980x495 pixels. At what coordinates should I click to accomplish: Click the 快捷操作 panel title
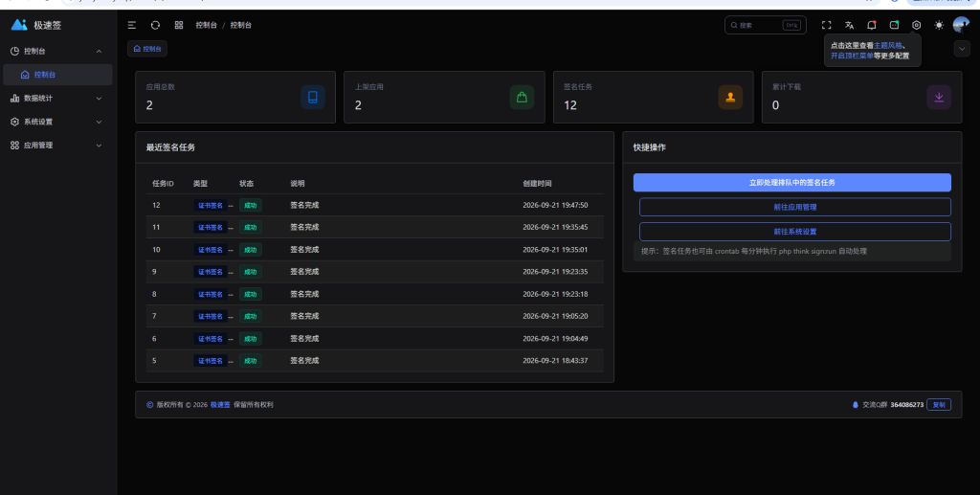(x=650, y=147)
